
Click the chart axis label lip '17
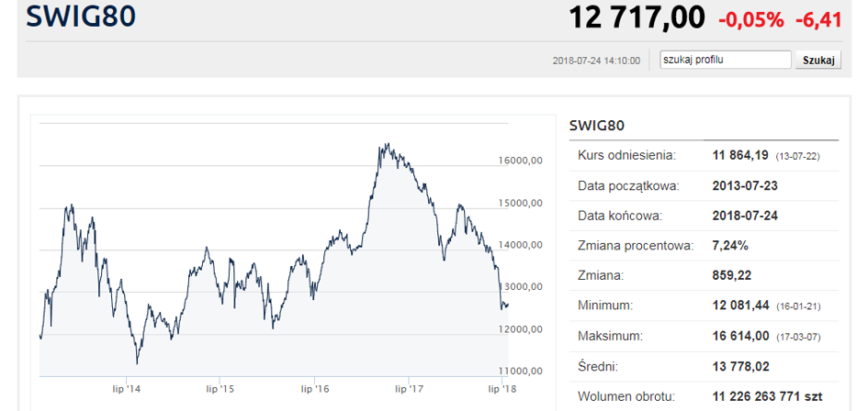point(409,389)
